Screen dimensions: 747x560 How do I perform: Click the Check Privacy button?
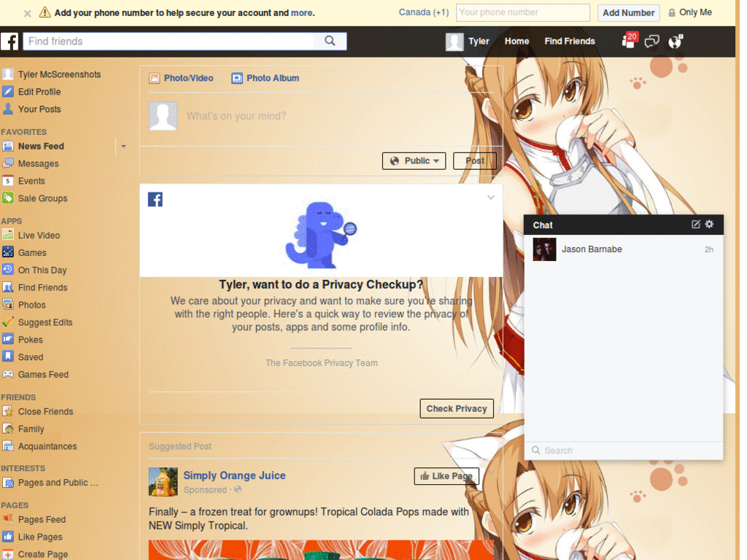[x=457, y=408]
